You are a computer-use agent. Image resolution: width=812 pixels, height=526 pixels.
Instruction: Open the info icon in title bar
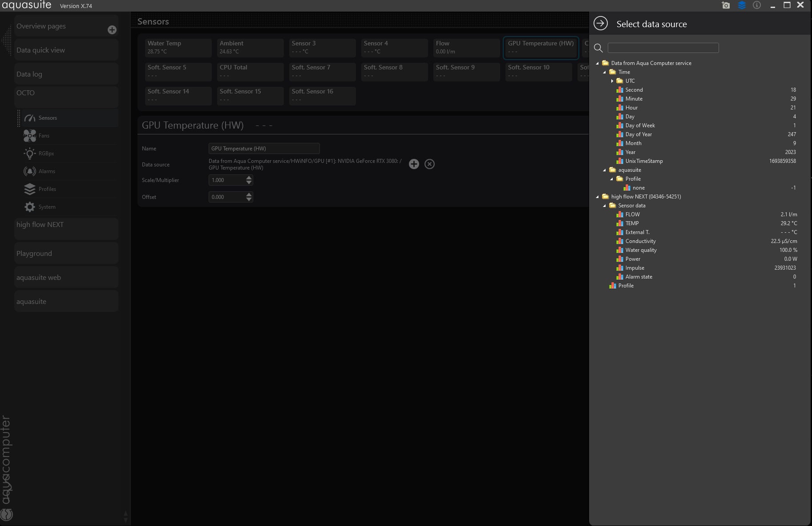[x=757, y=5]
